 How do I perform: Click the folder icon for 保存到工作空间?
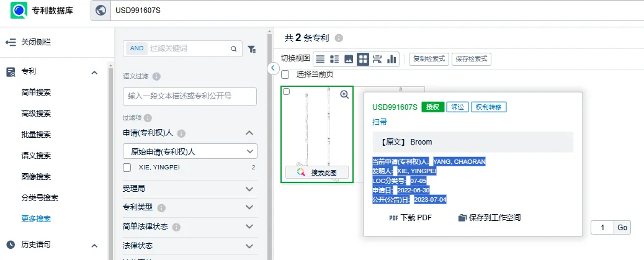point(463,218)
